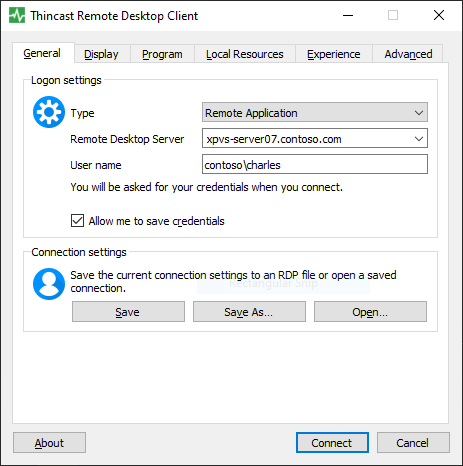Open the Experience tab
This screenshot has height=466, width=463.
click(334, 54)
